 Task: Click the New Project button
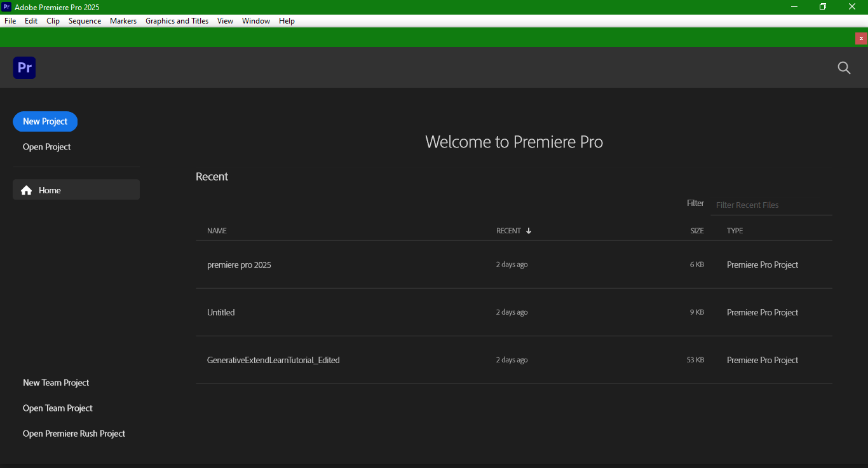45,121
